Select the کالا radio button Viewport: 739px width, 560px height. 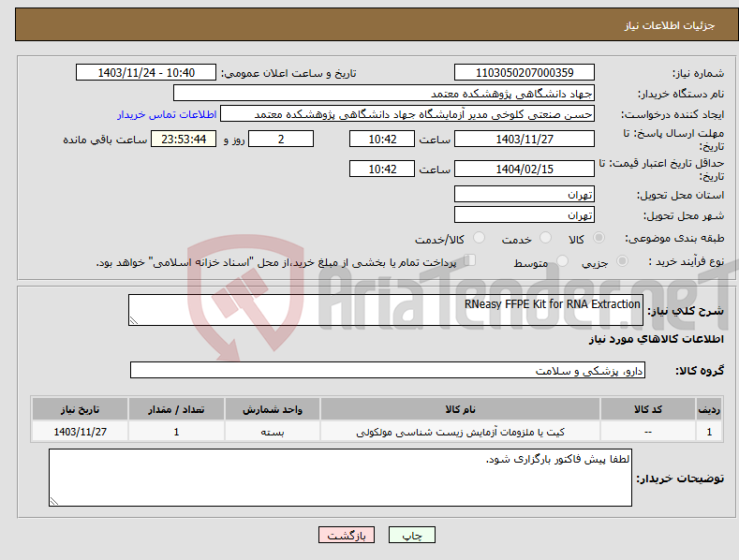(x=599, y=238)
